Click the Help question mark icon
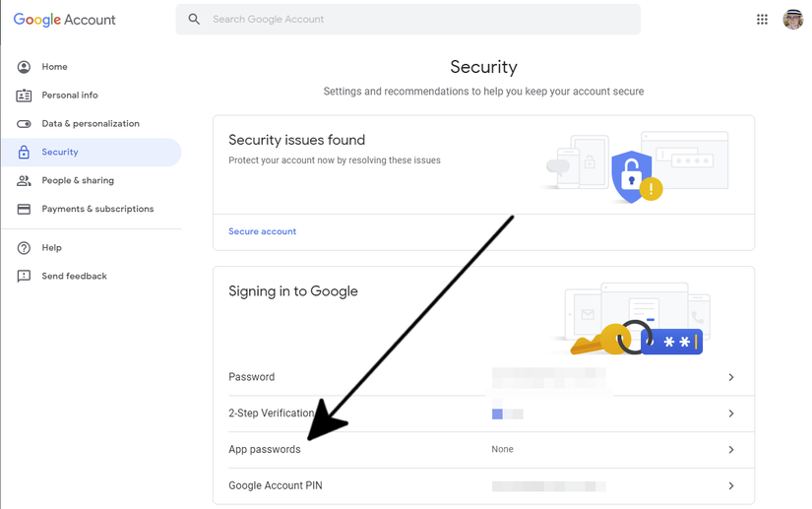 [x=24, y=248]
